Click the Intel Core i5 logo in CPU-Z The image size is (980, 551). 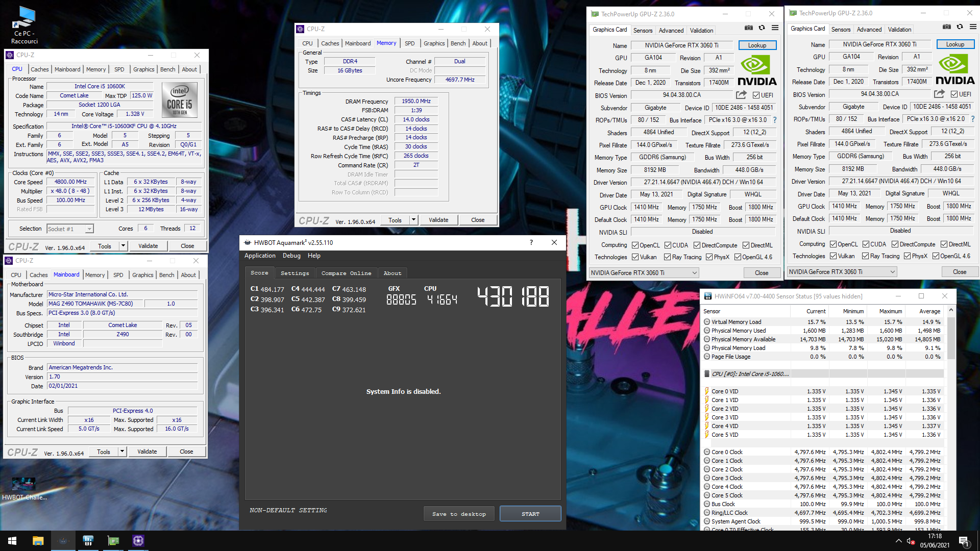179,100
